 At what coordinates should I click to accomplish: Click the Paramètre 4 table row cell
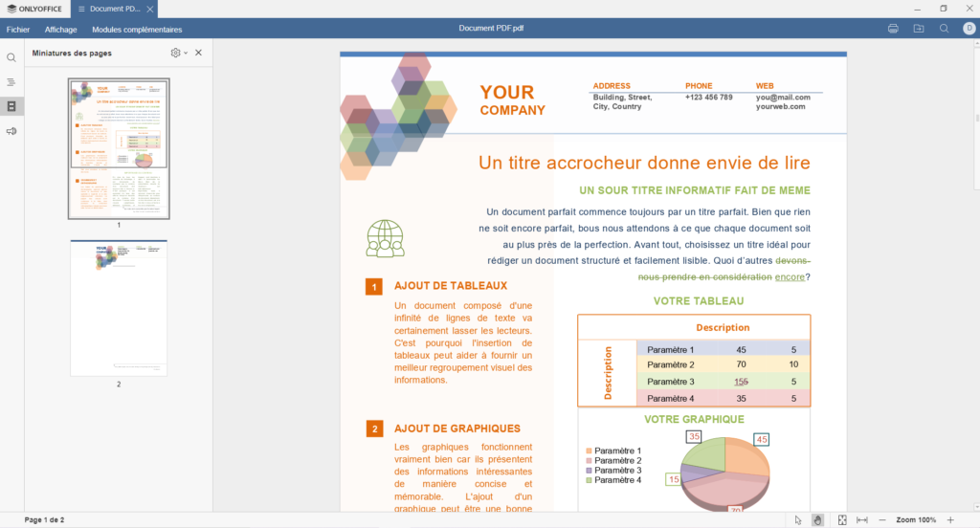670,399
